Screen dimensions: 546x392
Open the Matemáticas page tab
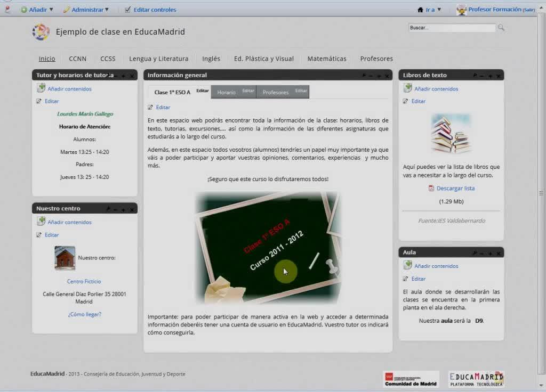click(327, 59)
